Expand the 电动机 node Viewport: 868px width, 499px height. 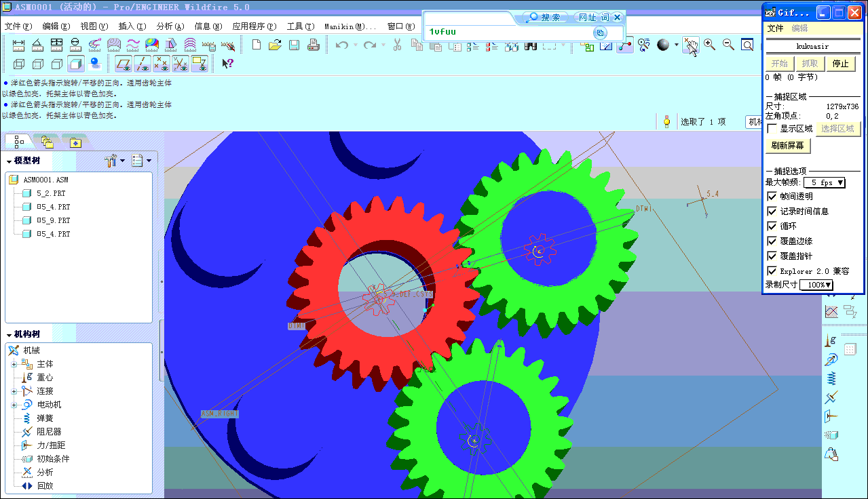point(14,405)
